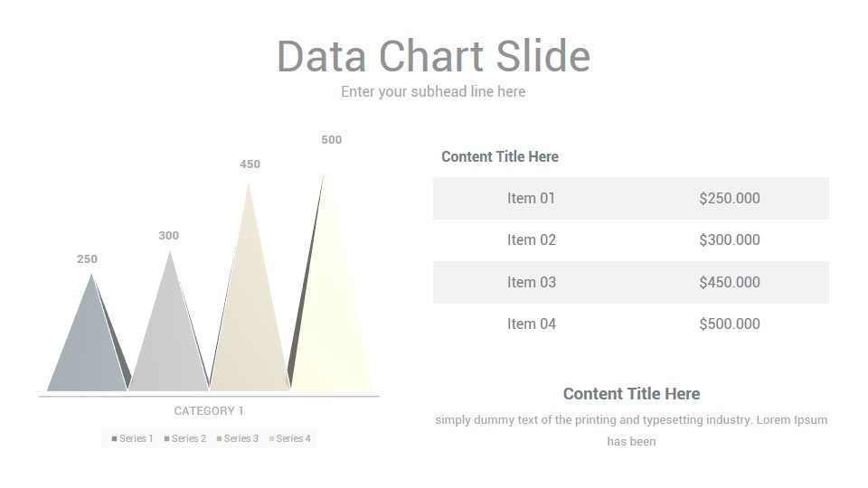The width and height of the screenshot is (868, 488).
Task: Click the subhead line text
Action: (433, 91)
